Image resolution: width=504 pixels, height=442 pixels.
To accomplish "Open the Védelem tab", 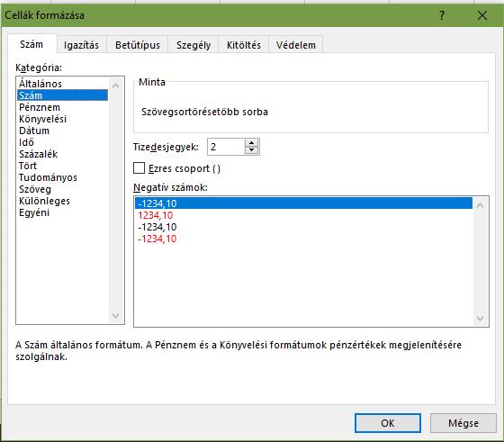I will [x=296, y=45].
